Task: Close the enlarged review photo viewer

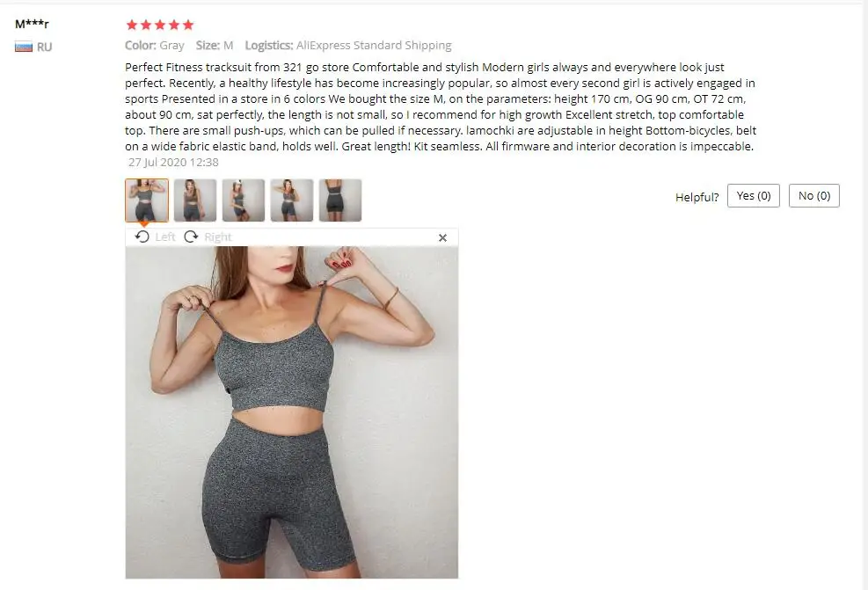Action: tap(442, 238)
